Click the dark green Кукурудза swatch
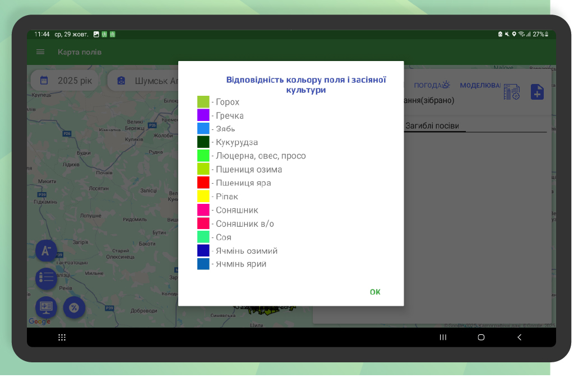This screenshot has height=392, width=583. (203, 142)
